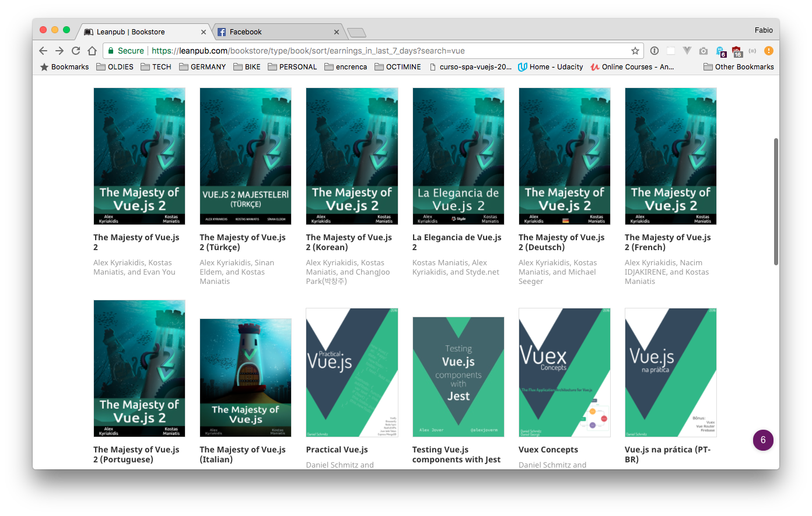Click authors text of Deutsch edition

tap(558, 272)
